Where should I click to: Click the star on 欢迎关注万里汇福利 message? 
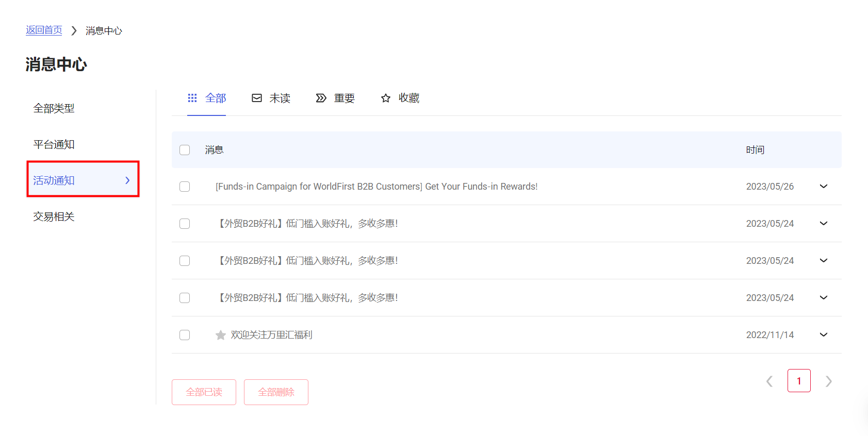[x=221, y=335]
